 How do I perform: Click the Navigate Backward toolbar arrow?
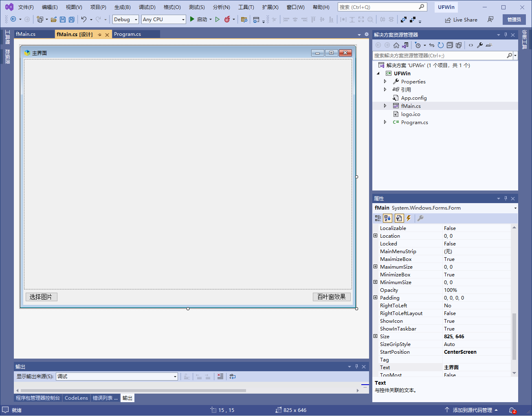(13, 19)
